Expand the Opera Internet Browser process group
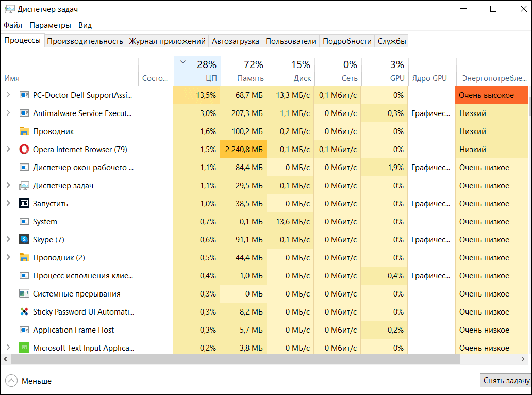The image size is (532, 395). (x=8, y=150)
